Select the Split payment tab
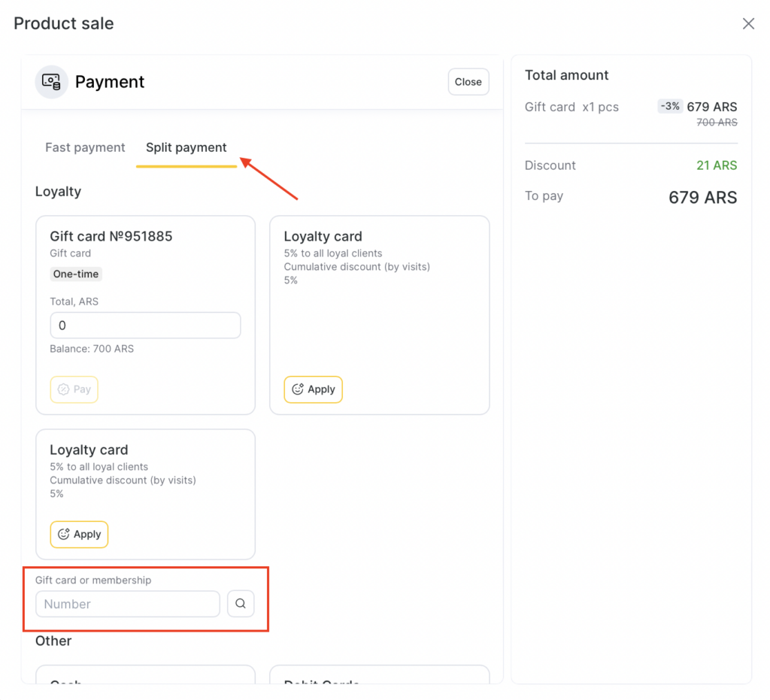This screenshot has width=770, height=700. click(x=186, y=147)
